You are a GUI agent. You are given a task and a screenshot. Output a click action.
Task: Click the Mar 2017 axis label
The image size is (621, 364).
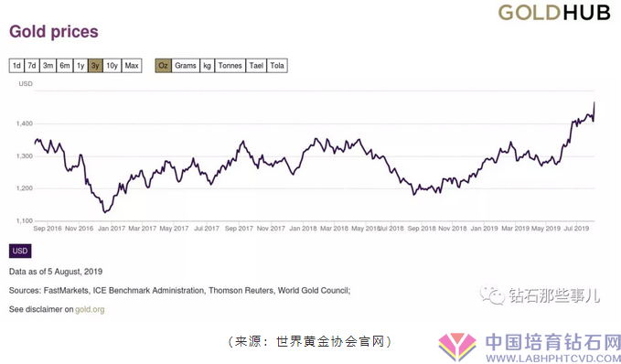pyautogui.click(x=143, y=229)
